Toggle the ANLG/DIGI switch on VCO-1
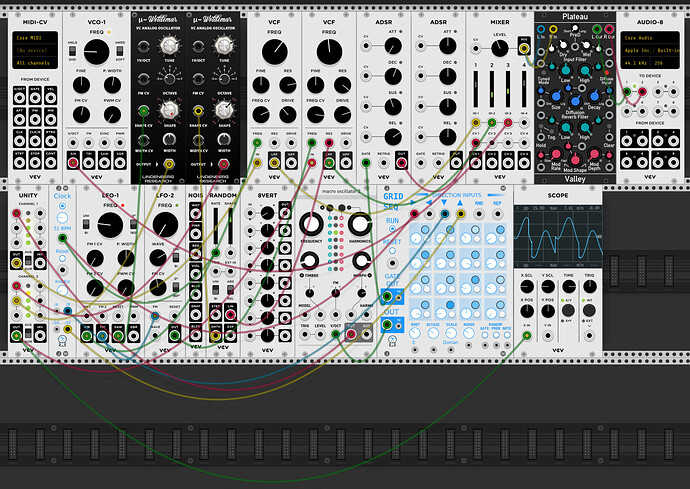The height and width of the screenshot is (489, 690). pyautogui.click(x=72, y=51)
